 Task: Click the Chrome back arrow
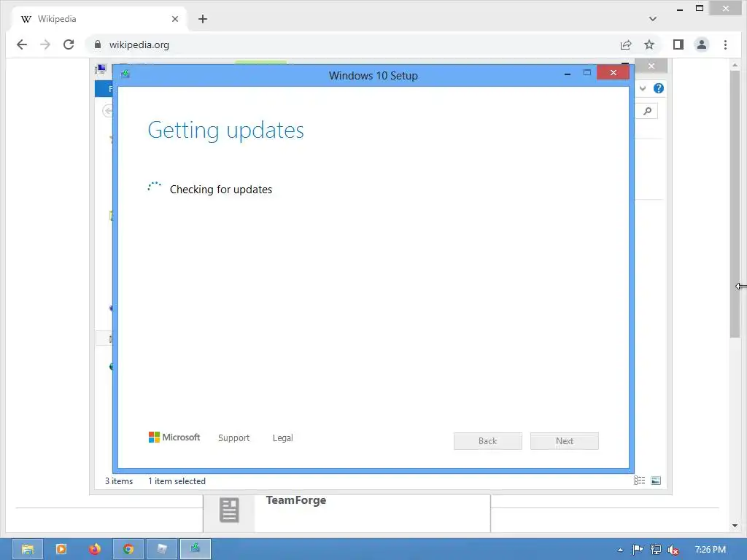(22, 44)
